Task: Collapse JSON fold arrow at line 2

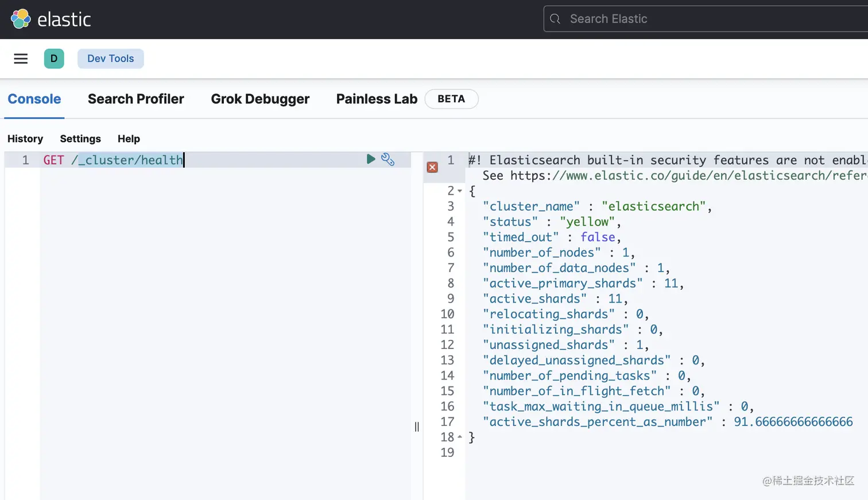Action: [x=460, y=191]
